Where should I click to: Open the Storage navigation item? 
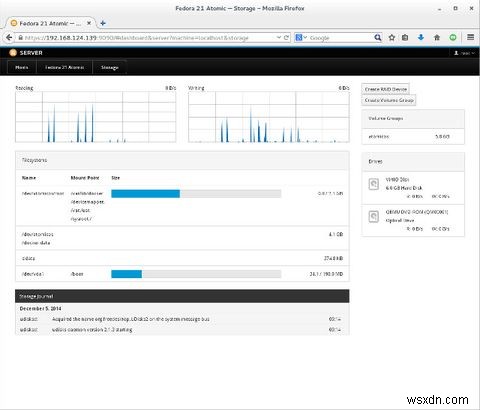(110, 67)
